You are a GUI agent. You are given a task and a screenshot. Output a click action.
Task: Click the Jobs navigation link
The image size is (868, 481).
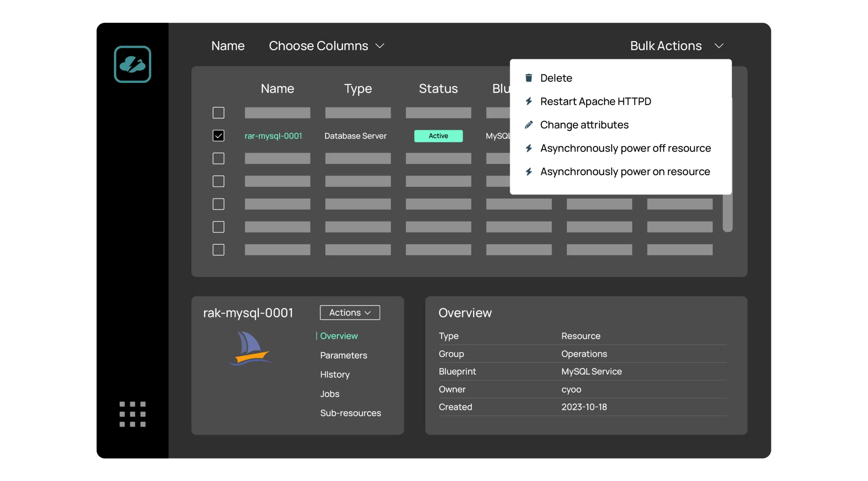pyautogui.click(x=330, y=393)
